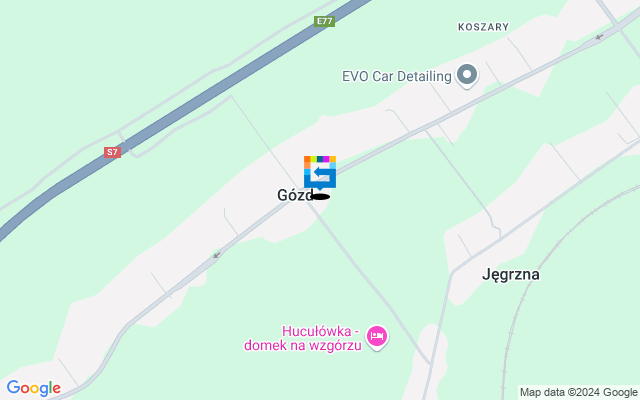Click the blue square arrow location marker
This screenshot has width=640, height=400.
pyautogui.click(x=320, y=172)
